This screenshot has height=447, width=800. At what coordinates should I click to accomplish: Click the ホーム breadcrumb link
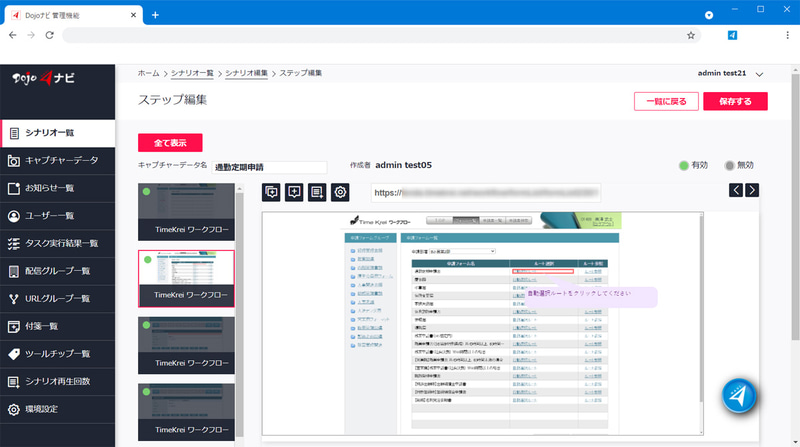tap(148, 73)
